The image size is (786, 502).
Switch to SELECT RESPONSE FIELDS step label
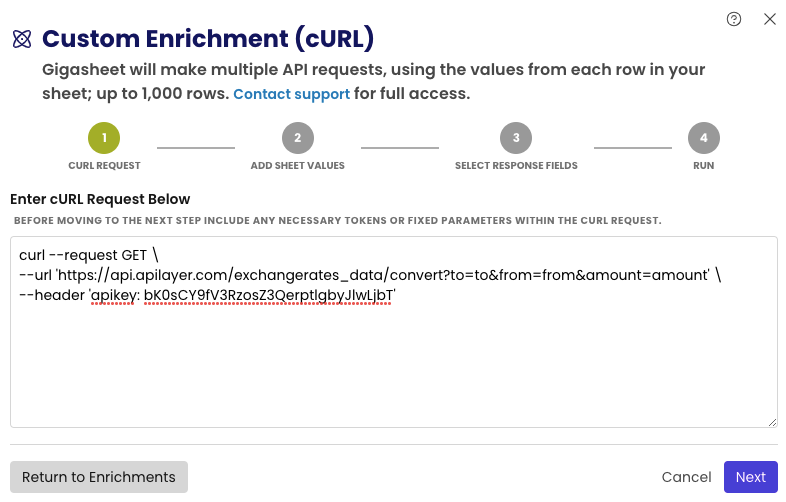[x=516, y=166]
